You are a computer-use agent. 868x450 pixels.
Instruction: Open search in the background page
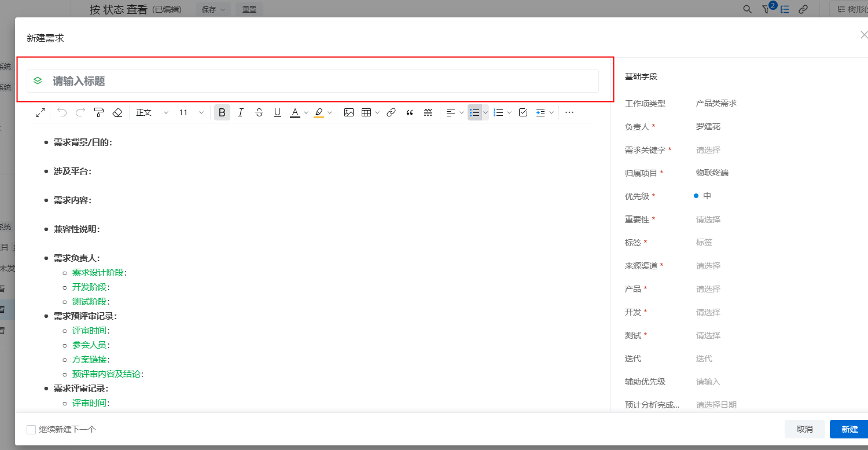point(748,9)
